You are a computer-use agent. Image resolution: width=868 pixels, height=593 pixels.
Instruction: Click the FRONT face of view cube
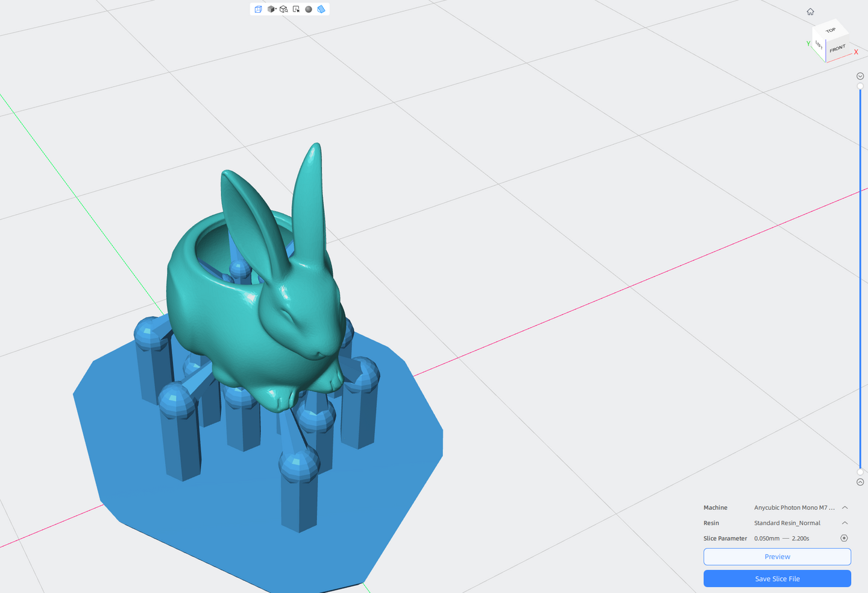[837, 48]
